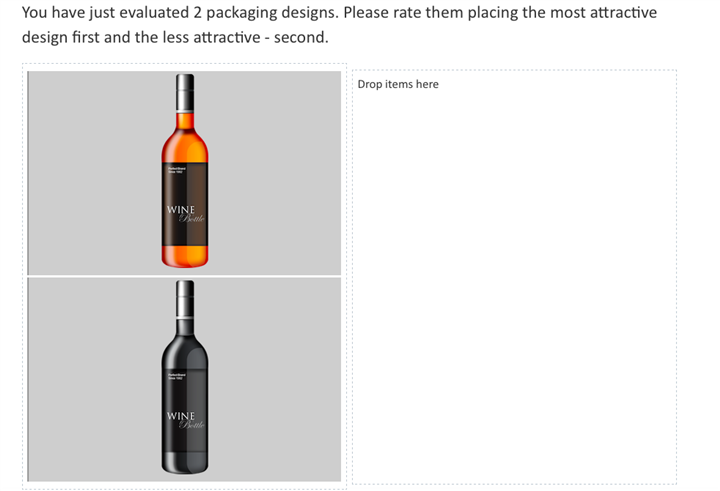Click the orange base of the first bottle
The width and height of the screenshot is (720, 491).
pos(185,255)
